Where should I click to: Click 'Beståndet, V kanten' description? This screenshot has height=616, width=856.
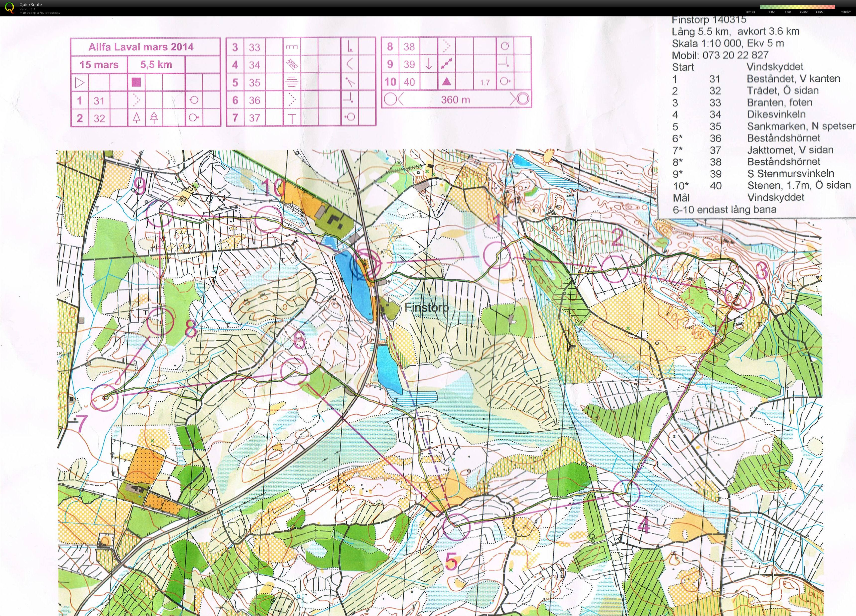point(793,79)
